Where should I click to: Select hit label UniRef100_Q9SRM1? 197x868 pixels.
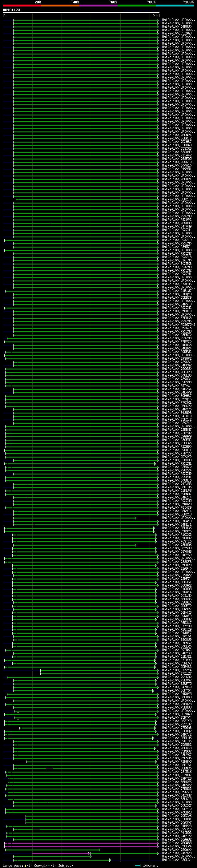(x=177, y=477)
